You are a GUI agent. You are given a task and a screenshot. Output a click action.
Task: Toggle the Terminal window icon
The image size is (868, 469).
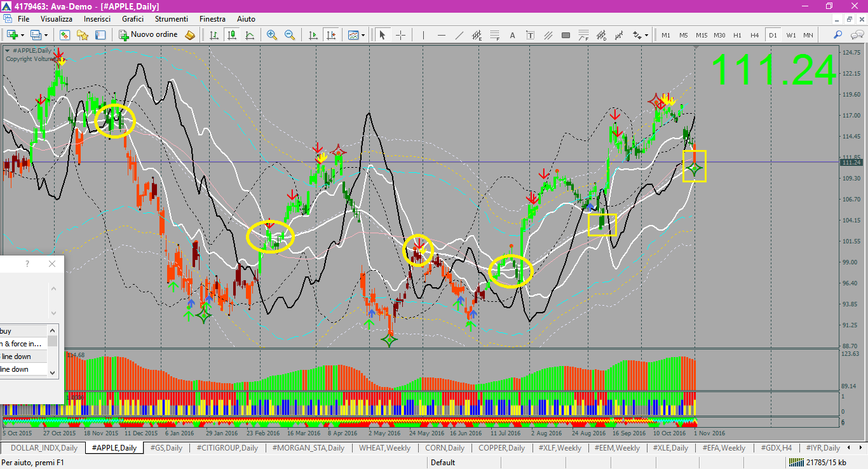pos(100,35)
